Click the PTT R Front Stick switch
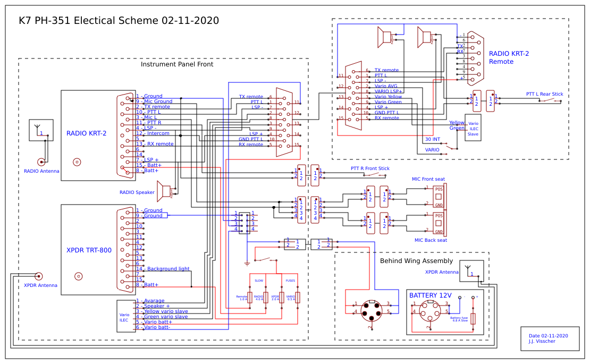 point(374,175)
